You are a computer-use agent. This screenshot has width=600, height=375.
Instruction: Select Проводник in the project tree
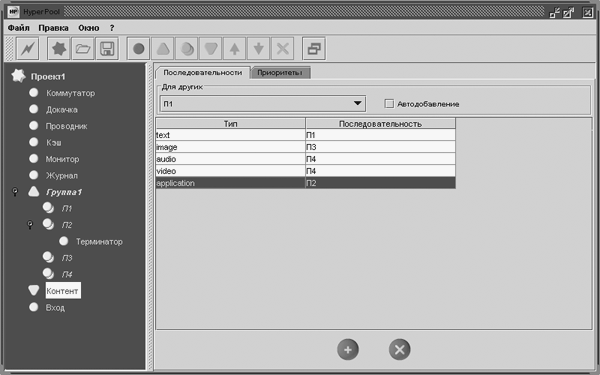point(67,126)
